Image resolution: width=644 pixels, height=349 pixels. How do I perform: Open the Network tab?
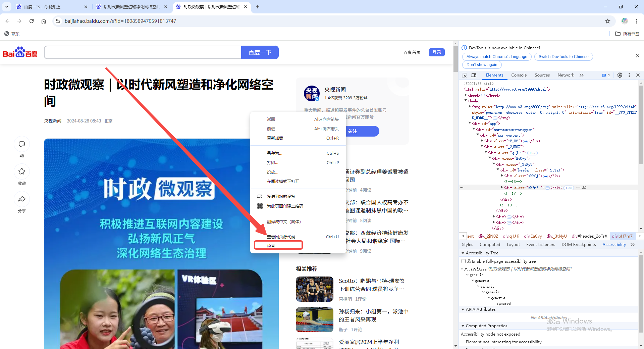pos(566,75)
